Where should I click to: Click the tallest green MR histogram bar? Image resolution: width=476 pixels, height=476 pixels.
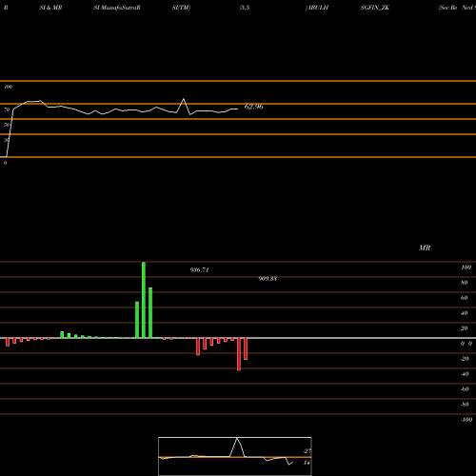[144, 300]
